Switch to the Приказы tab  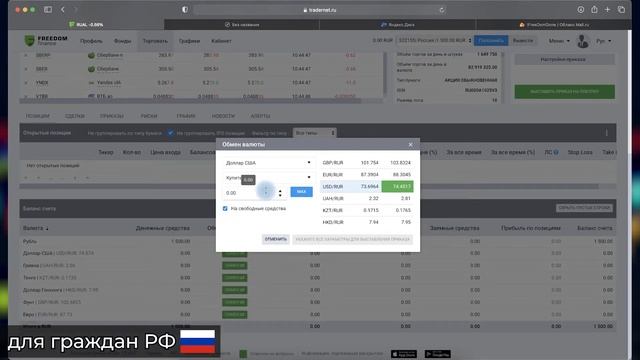point(111,116)
